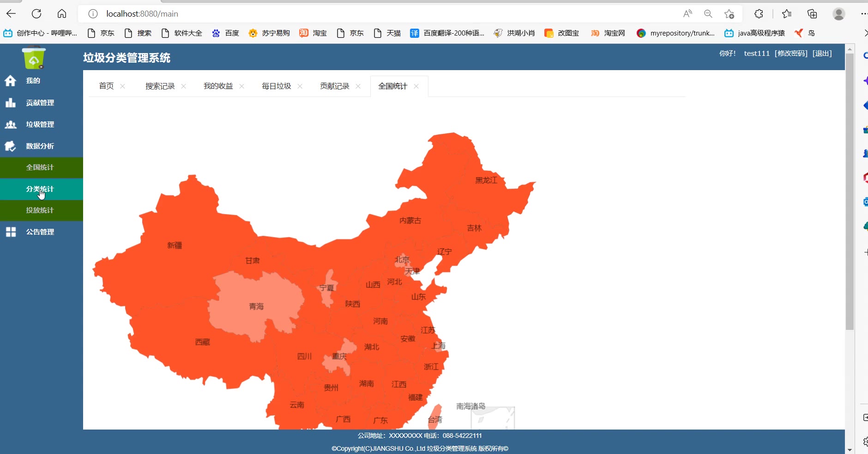This screenshot has width=868, height=454.
Task: Click the people icon for 垃圾管理
Action: pos(10,125)
